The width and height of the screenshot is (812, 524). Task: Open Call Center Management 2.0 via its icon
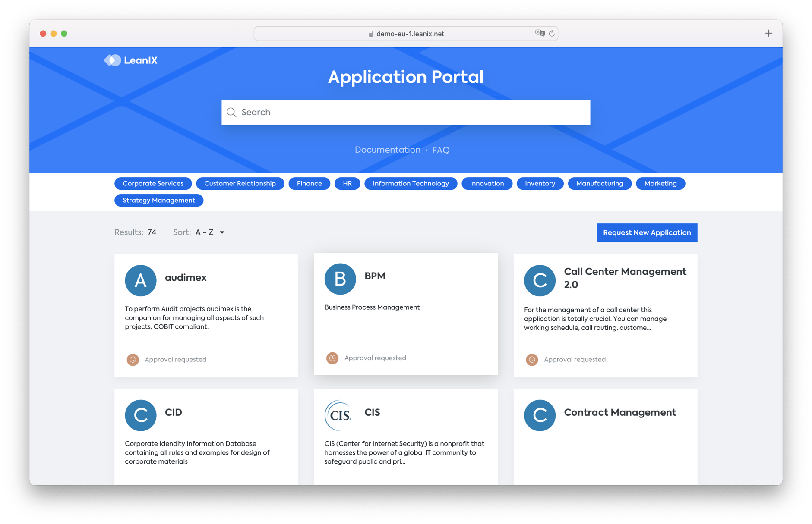click(x=539, y=280)
